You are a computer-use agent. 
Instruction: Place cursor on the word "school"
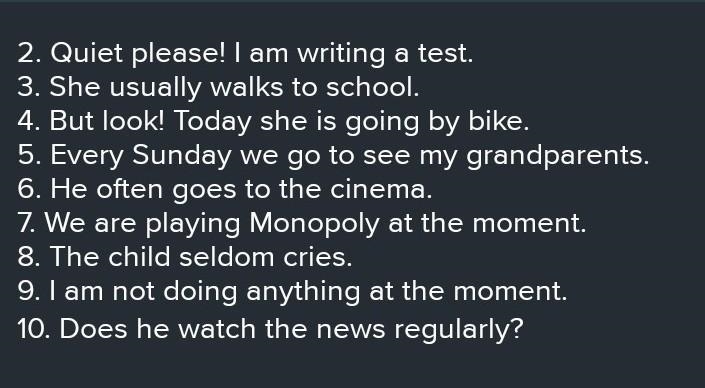coord(370,87)
